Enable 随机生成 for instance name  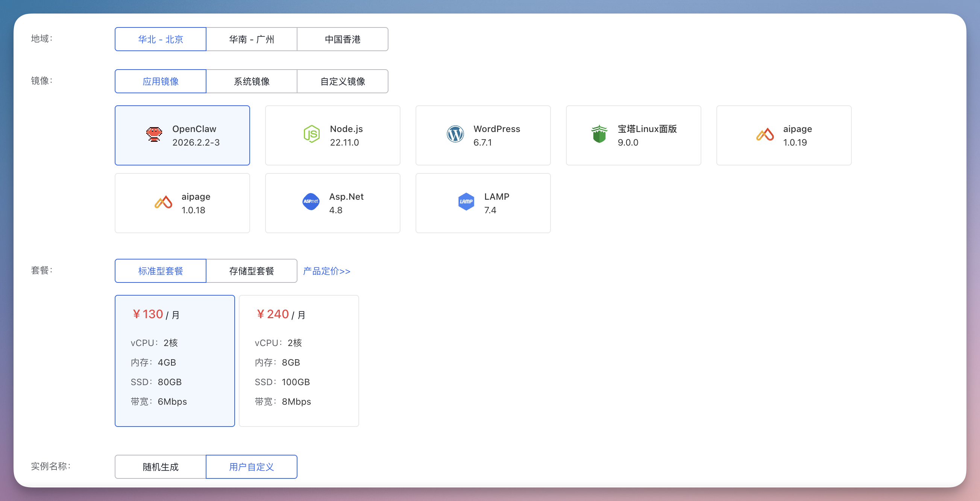coord(160,467)
